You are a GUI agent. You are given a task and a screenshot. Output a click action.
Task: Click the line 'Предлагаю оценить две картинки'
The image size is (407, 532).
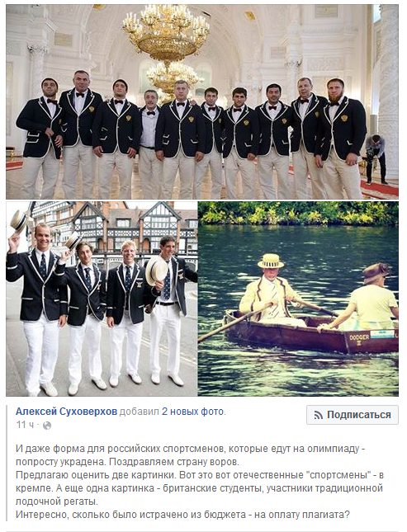coord(200,475)
